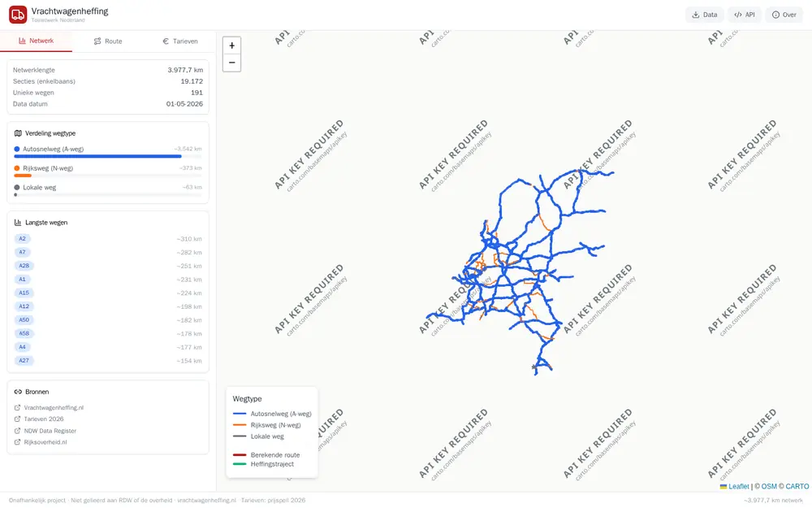This screenshot has height=508, width=812.
Task: Click the blue Autosnelweg (A-weg) progress bar
Action: 98,156
